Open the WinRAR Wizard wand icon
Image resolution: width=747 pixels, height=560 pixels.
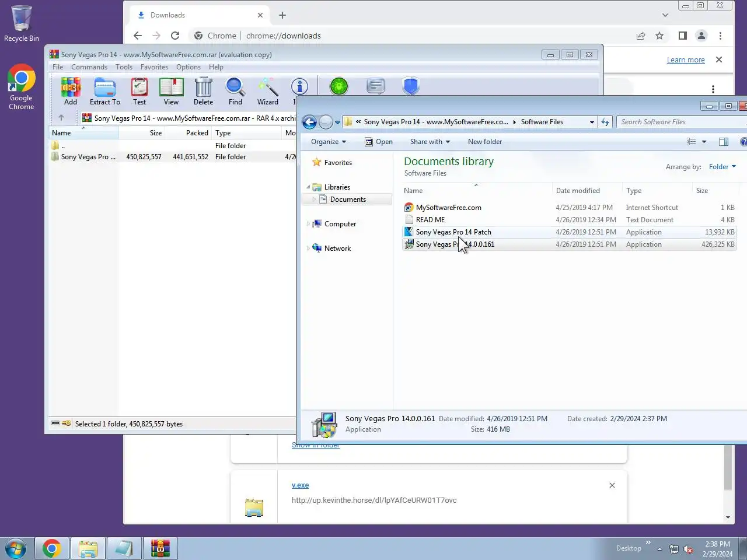(x=268, y=91)
